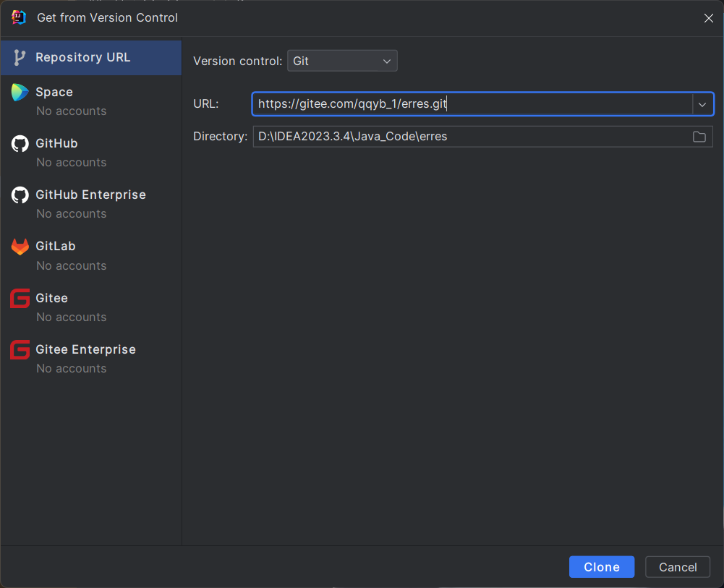Select the GitHub Enterprise tab
The height and width of the screenshot is (588, 724).
click(91, 203)
